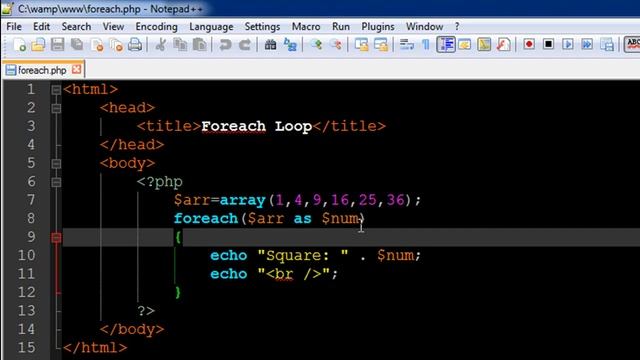Click the Open file folder icon

38,44
